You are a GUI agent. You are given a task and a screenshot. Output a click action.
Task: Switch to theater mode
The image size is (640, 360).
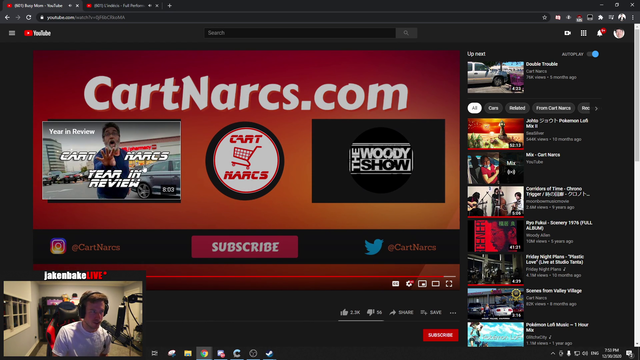[436, 284]
